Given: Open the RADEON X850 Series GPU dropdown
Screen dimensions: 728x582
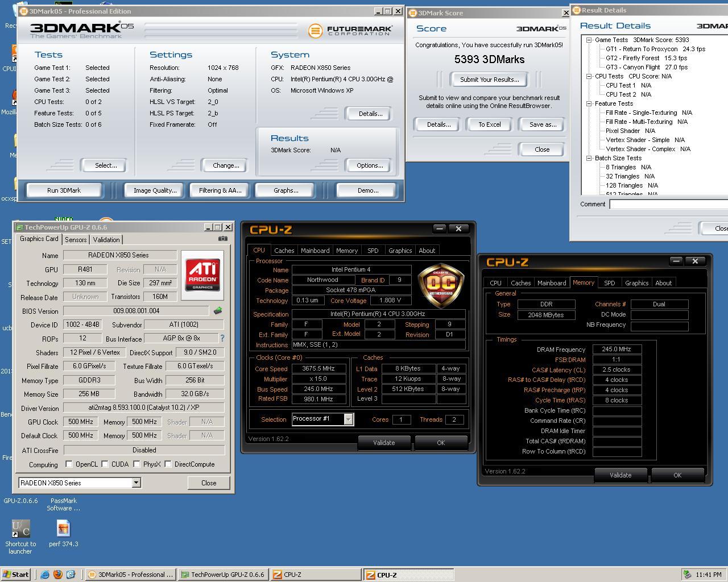Looking at the screenshot, I should [136, 483].
